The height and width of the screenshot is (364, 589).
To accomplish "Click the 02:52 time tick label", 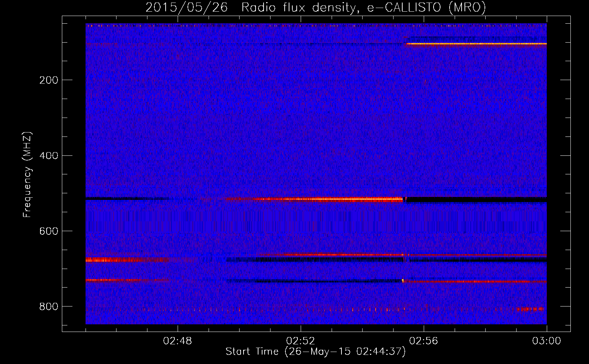I will pyautogui.click(x=301, y=341).
